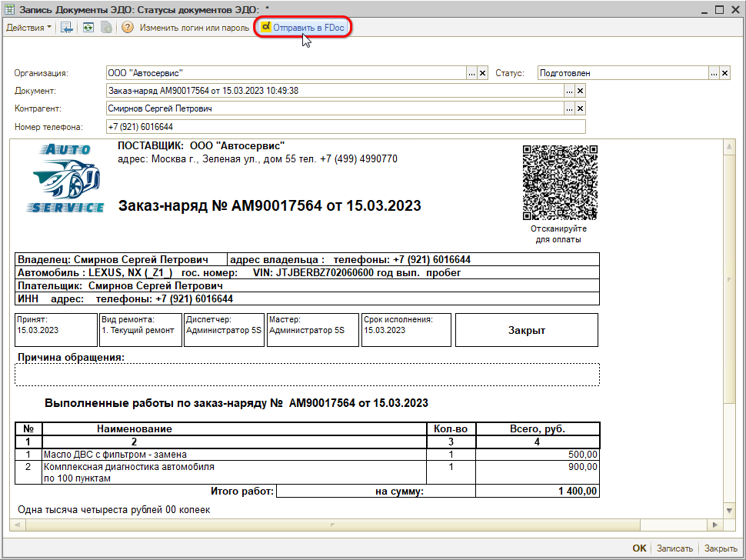Click the greyed copy document icon
The image size is (746, 560).
107,28
